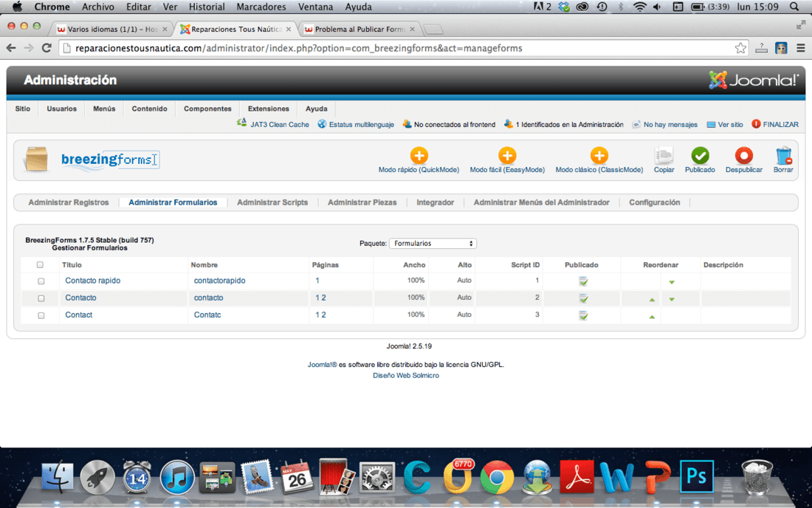812x508 pixels.
Task: Open Chrome Historial menu in menu bar
Action: 207,7
